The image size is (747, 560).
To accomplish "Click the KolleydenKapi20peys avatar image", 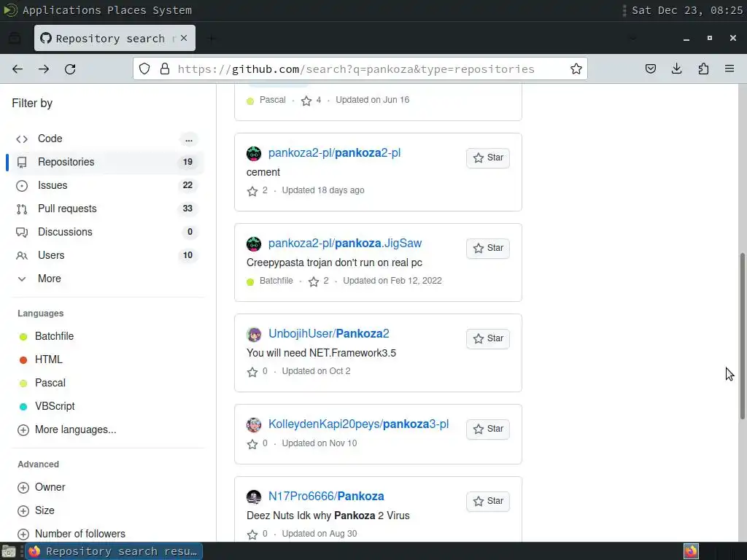I will click(254, 425).
